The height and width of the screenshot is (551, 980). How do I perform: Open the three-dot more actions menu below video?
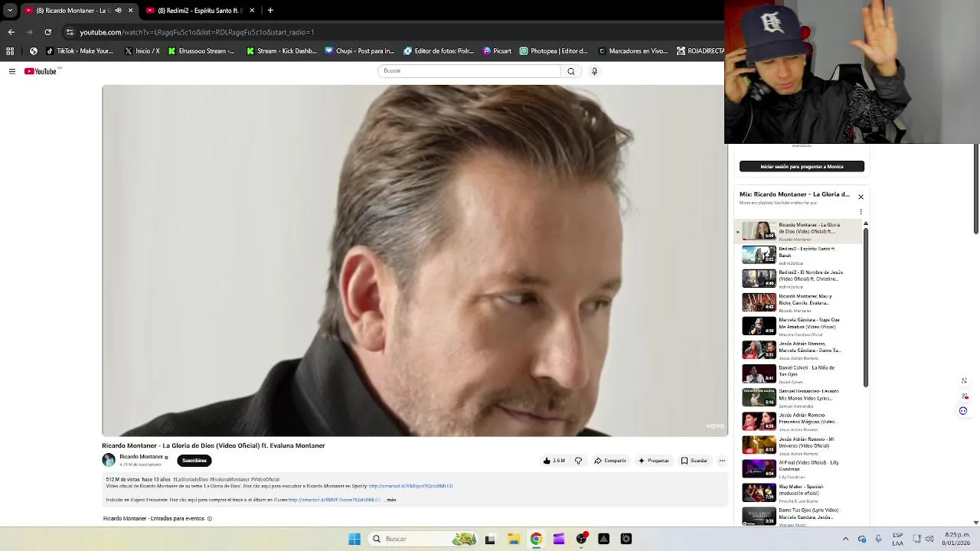coord(722,461)
